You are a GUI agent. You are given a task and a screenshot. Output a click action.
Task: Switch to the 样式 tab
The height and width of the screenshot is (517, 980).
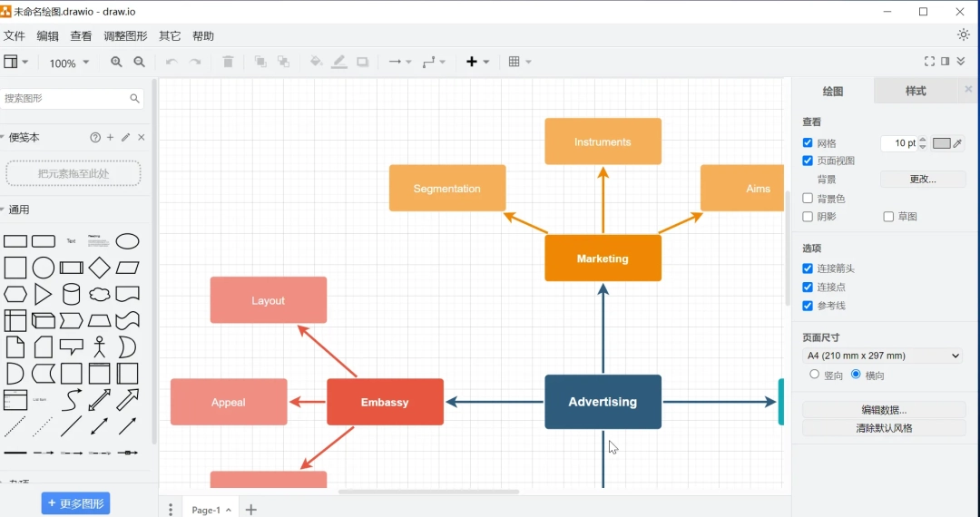point(916,92)
